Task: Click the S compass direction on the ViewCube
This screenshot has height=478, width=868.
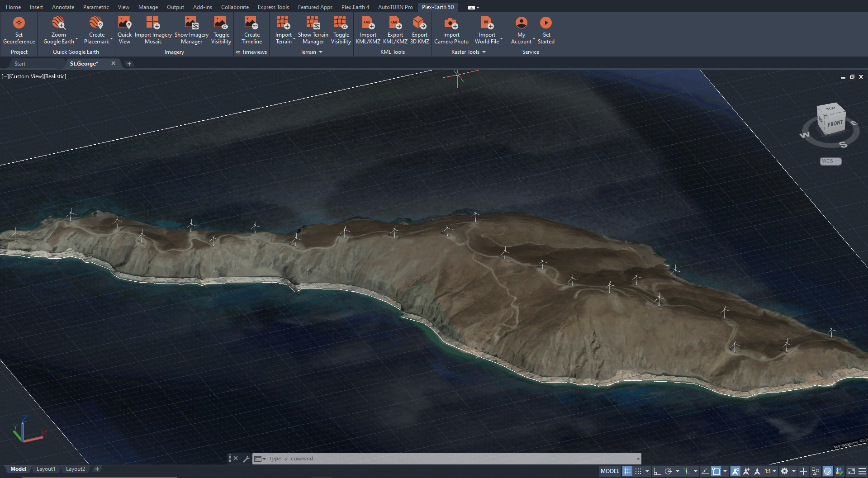Action: click(x=843, y=145)
